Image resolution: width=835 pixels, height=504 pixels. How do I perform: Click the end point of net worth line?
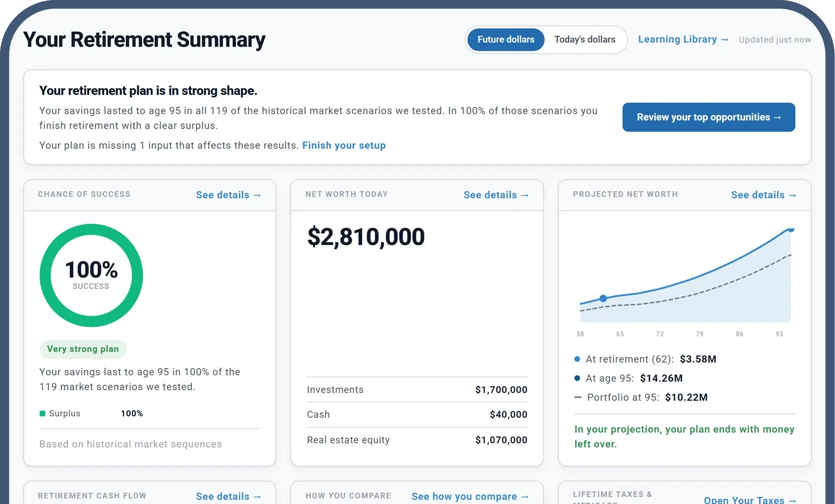(x=791, y=230)
